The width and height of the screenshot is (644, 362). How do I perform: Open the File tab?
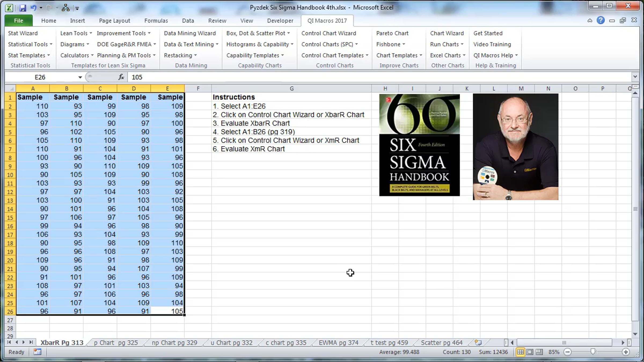pyautogui.click(x=19, y=21)
